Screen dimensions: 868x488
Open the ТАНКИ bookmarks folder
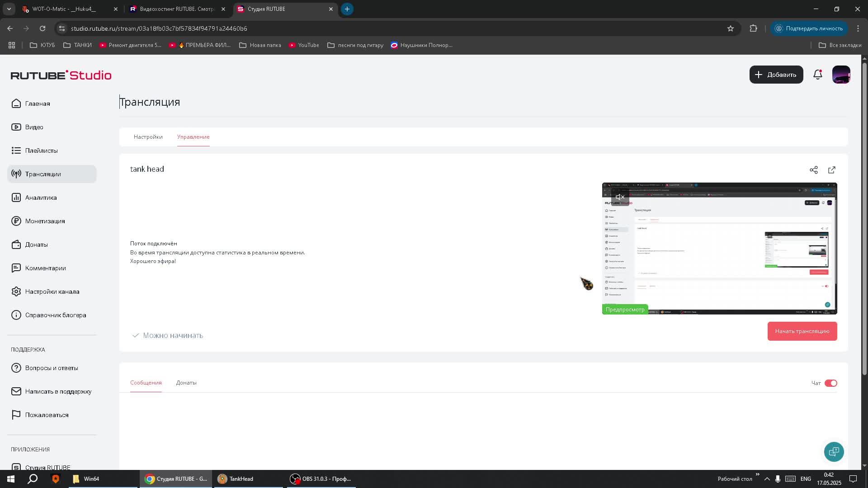pos(77,45)
